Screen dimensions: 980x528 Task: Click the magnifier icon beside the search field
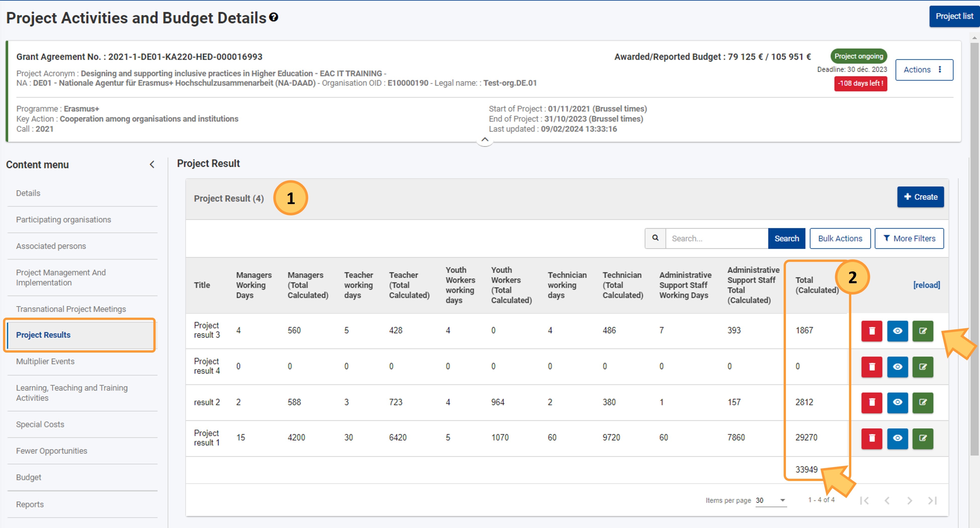point(655,238)
